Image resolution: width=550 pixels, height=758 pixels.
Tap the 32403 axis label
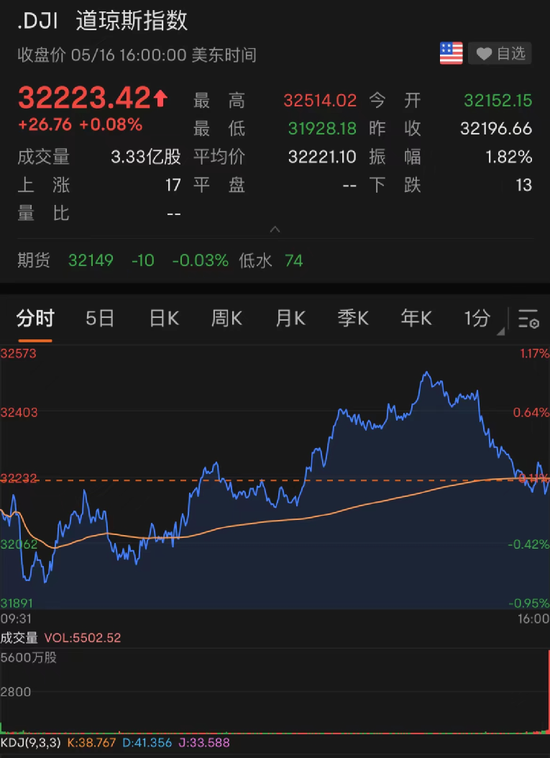click(x=18, y=412)
